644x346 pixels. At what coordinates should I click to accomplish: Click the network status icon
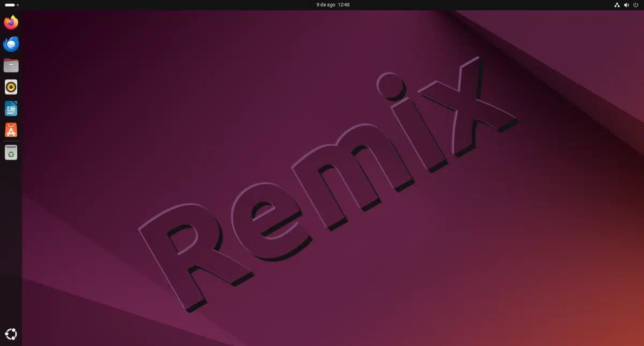617,5
